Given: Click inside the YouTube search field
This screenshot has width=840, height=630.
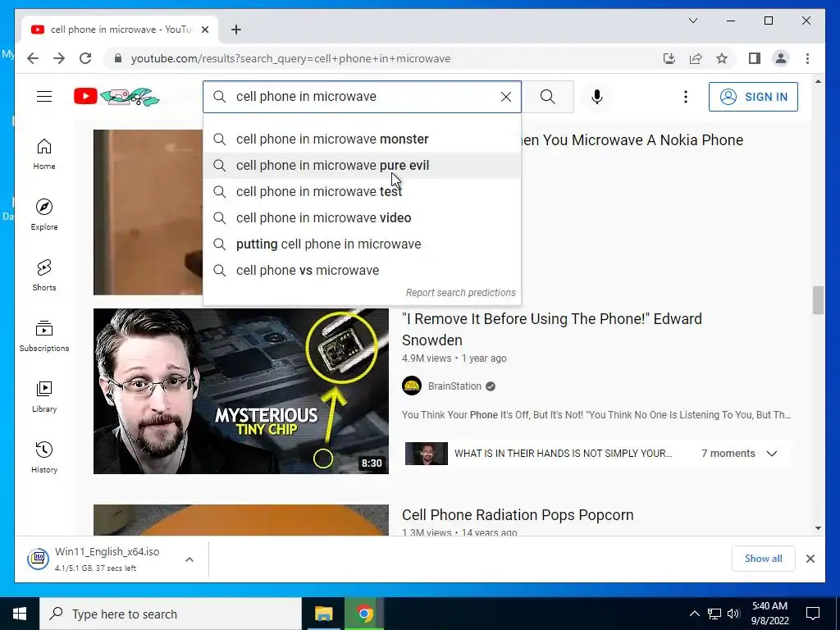Looking at the screenshot, I should click(362, 97).
